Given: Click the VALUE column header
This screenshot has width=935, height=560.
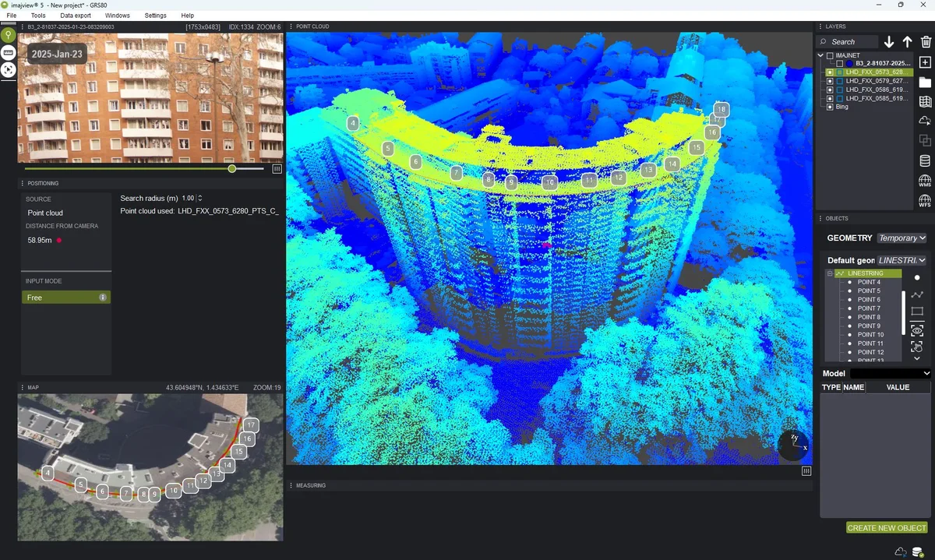Looking at the screenshot, I should [898, 387].
